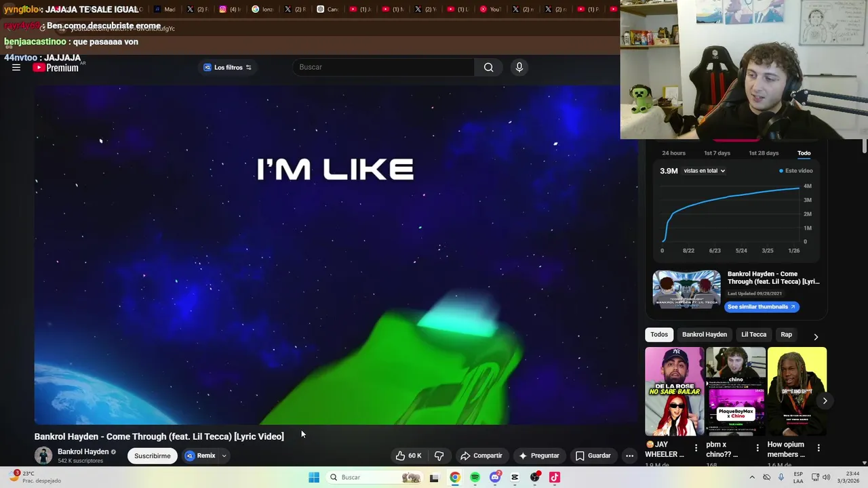Click the 542 K suscriptores text
This screenshot has height=488, width=868.
[80, 461]
